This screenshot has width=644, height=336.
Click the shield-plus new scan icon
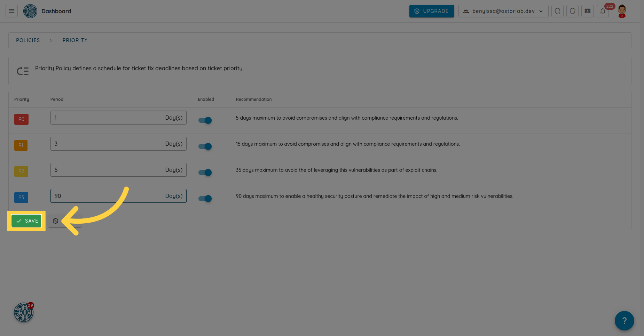point(557,11)
